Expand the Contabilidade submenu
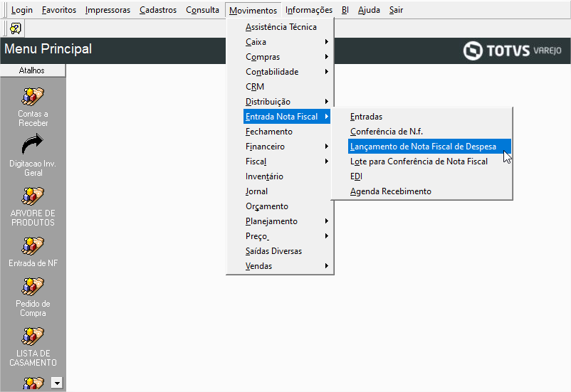This screenshot has height=392, width=571. [280, 72]
